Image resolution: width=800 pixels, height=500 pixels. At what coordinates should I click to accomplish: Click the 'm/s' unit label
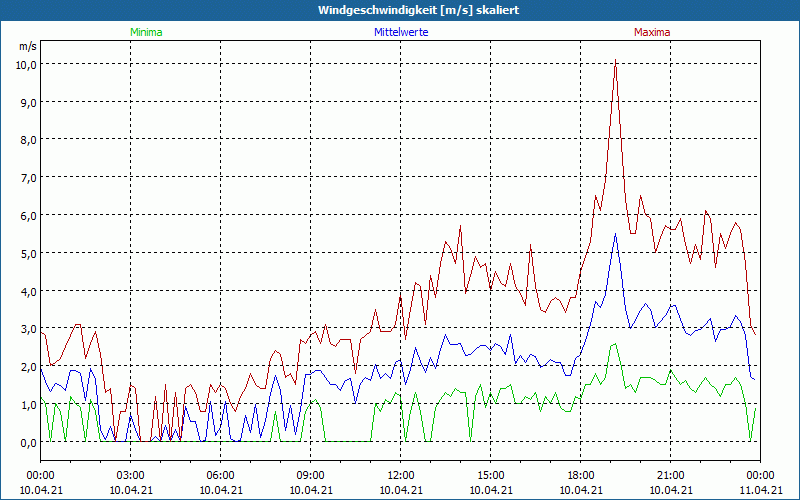click(28, 46)
